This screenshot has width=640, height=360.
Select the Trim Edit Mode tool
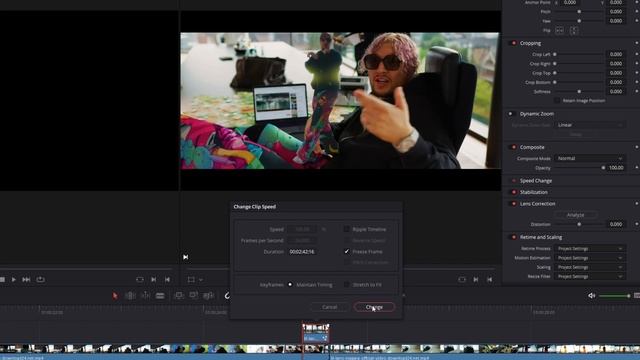point(130,296)
